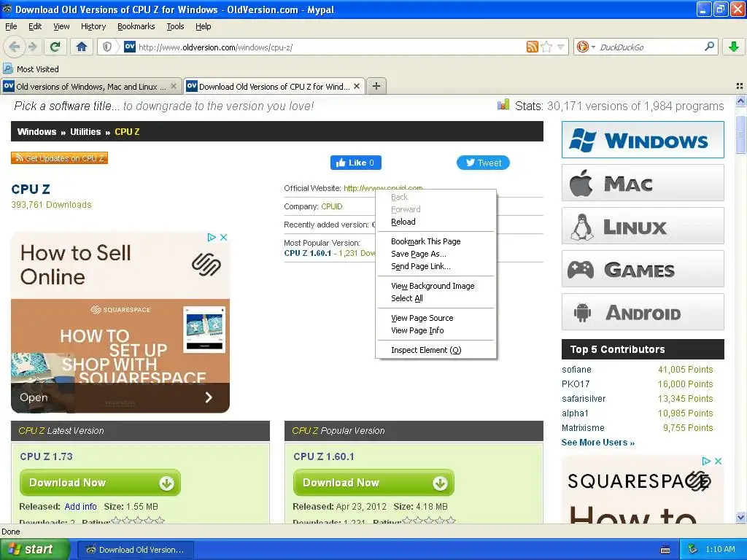Select the Android platform banner

(643, 312)
